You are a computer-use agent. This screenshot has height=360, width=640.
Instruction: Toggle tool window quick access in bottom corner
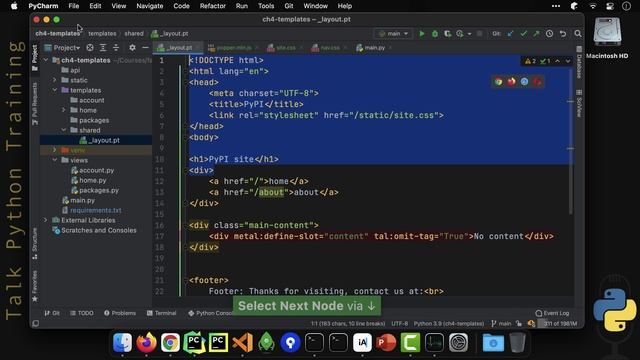coord(36,323)
